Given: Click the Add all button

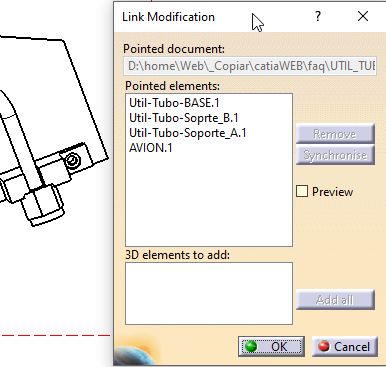Looking at the screenshot, I should 335,300.
